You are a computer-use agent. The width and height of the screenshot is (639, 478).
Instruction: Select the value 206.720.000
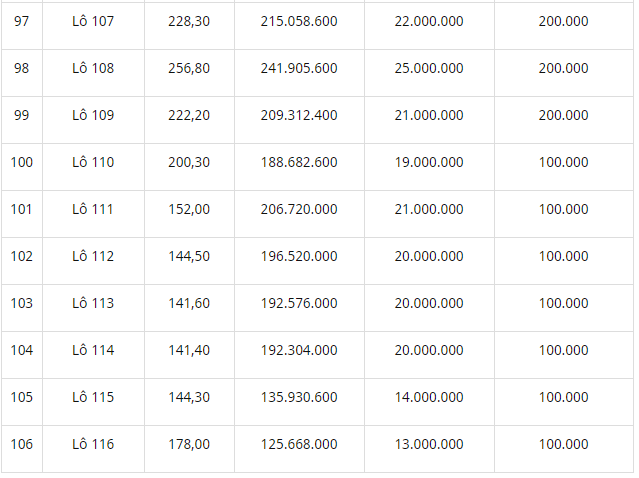tap(299, 209)
